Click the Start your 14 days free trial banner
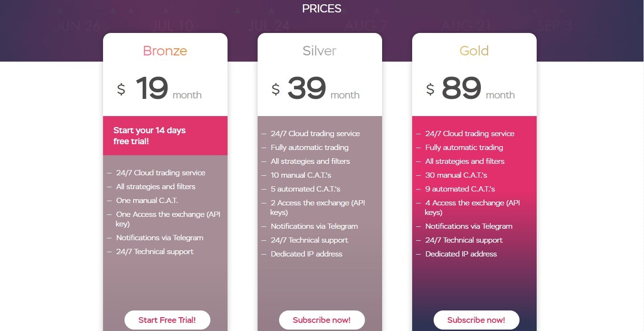 pyautogui.click(x=149, y=136)
